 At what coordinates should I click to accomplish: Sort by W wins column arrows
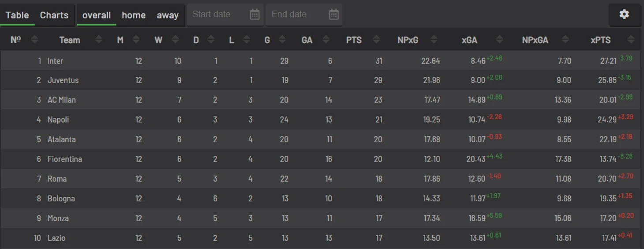175,40
